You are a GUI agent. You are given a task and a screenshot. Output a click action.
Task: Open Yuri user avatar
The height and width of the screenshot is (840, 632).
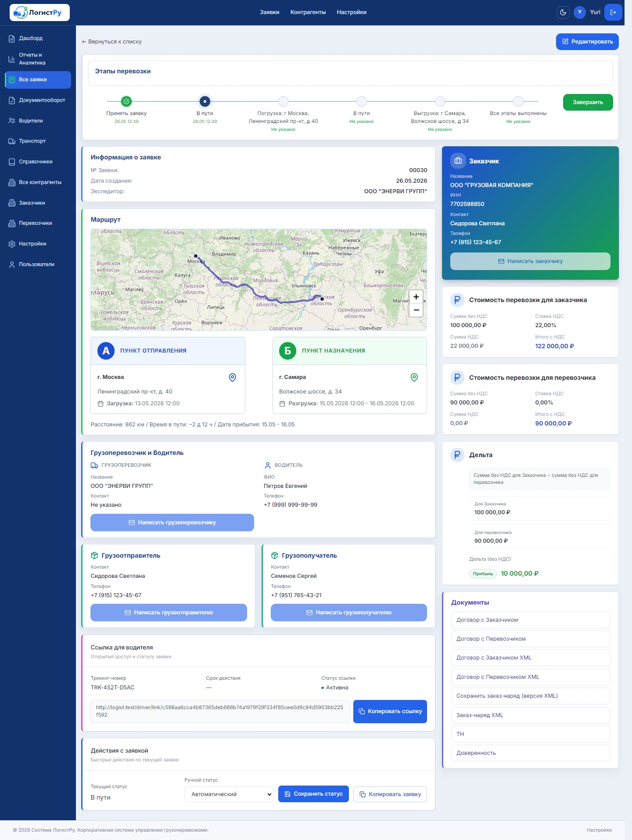point(579,12)
